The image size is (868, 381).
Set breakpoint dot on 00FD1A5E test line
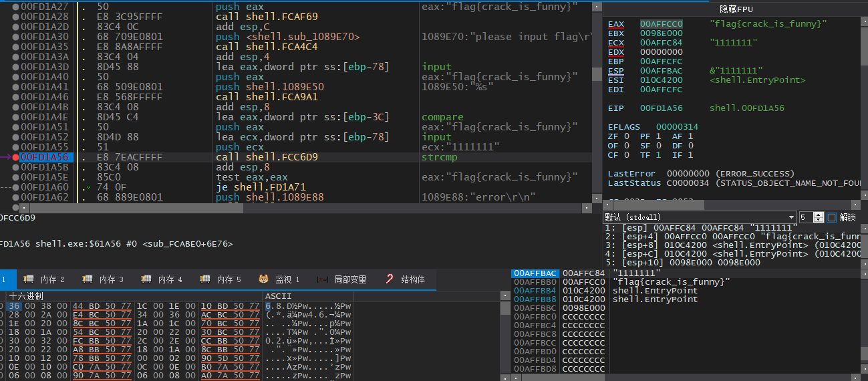pyautogui.click(x=15, y=177)
